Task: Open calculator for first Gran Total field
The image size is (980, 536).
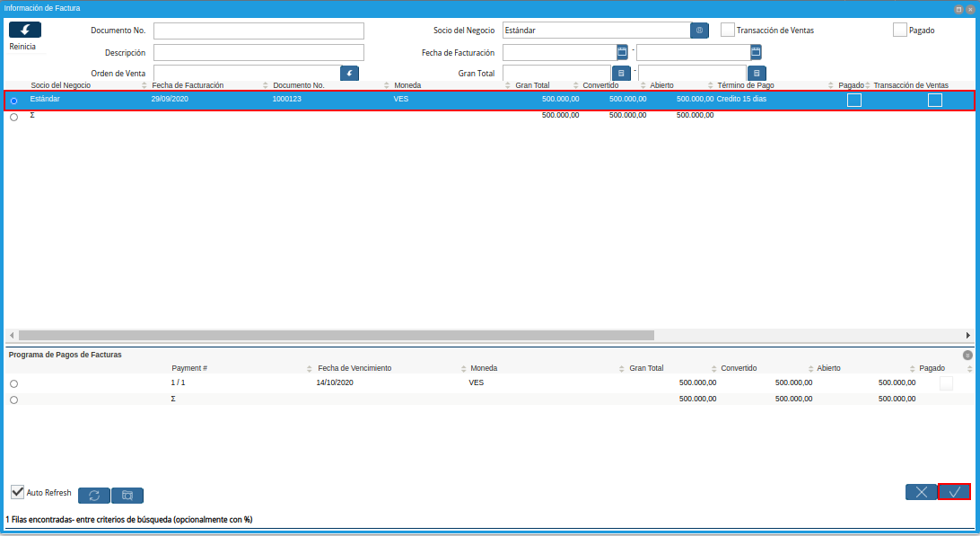Action: (x=621, y=74)
